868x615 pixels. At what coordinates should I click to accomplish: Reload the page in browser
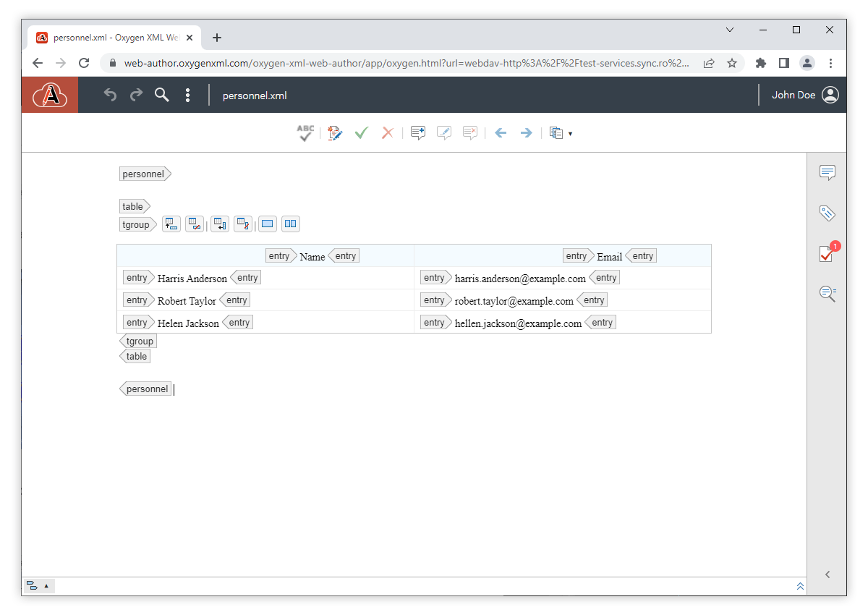pyautogui.click(x=84, y=63)
